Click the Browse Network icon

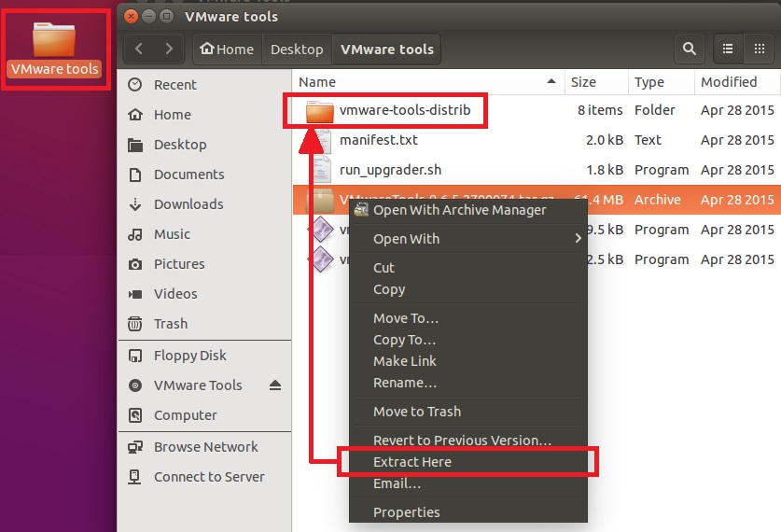click(x=135, y=447)
